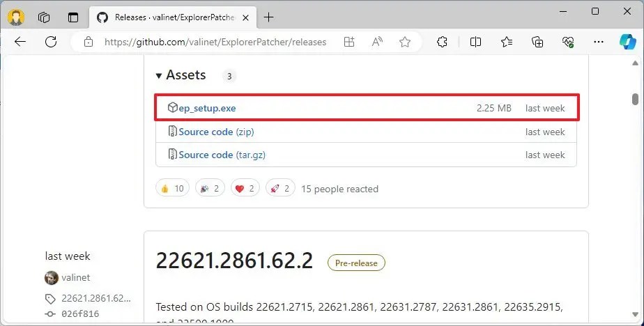The width and height of the screenshot is (644, 326).
Task: Open release 22621.2861.62.2 title
Action: [x=234, y=261]
